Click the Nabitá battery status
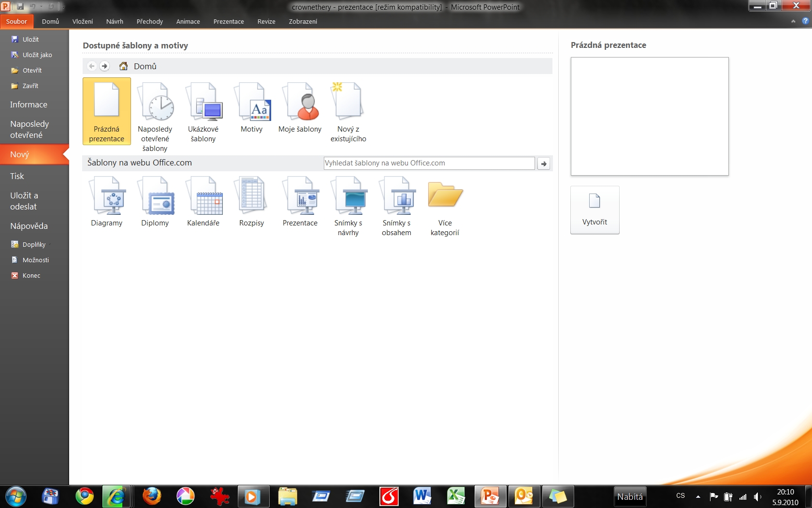 630,497
